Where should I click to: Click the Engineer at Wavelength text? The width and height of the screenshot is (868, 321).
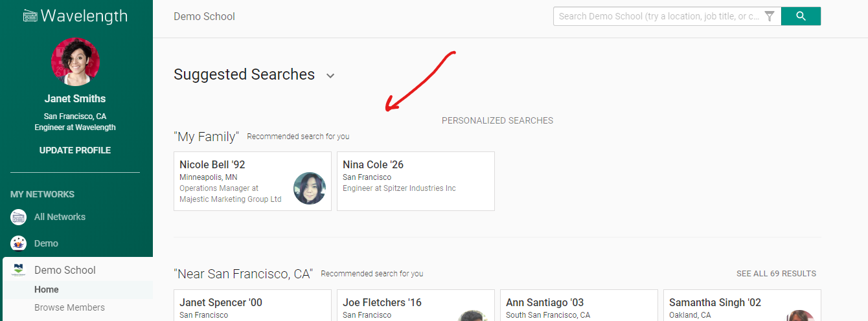75,127
